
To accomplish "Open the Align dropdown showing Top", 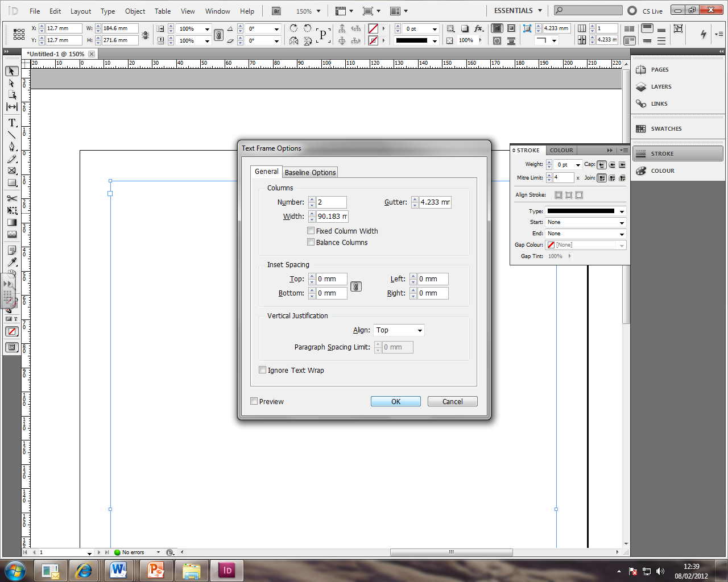I will click(399, 330).
